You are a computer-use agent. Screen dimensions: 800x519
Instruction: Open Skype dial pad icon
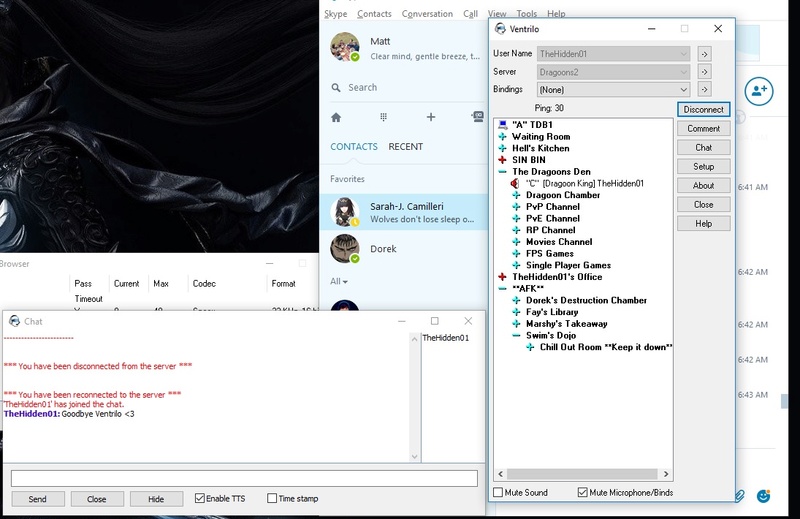coord(383,117)
